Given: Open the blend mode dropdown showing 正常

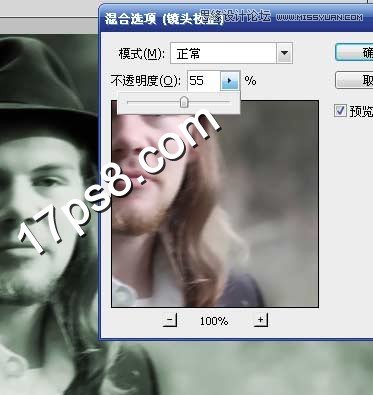Looking at the screenshot, I should (x=231, y=53).
